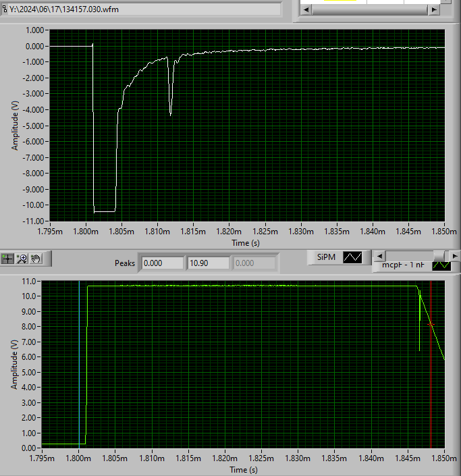Viewport: 461px width, 476px height.
Task: Click the plot legend's left scroll arrow
Action: pyautogui.click(x=379, y=256)
